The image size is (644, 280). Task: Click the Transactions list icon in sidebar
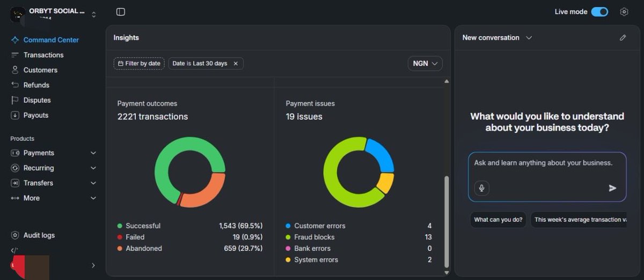15,55
